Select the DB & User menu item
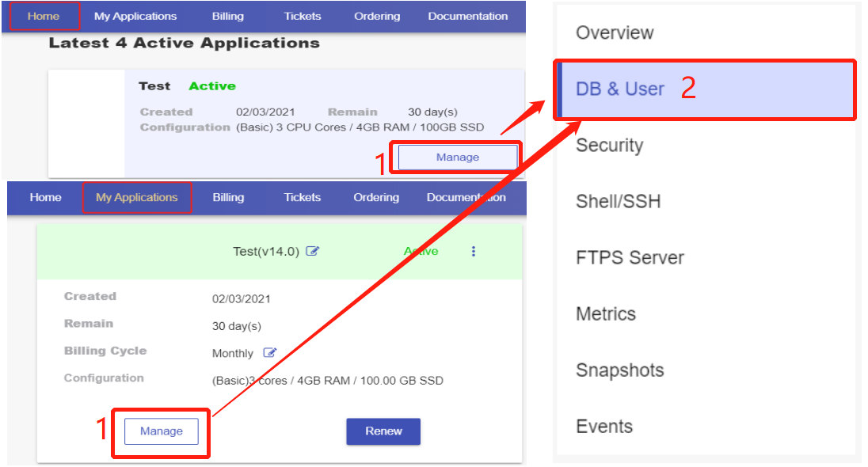The image size is (868, 467). (620, 89)
